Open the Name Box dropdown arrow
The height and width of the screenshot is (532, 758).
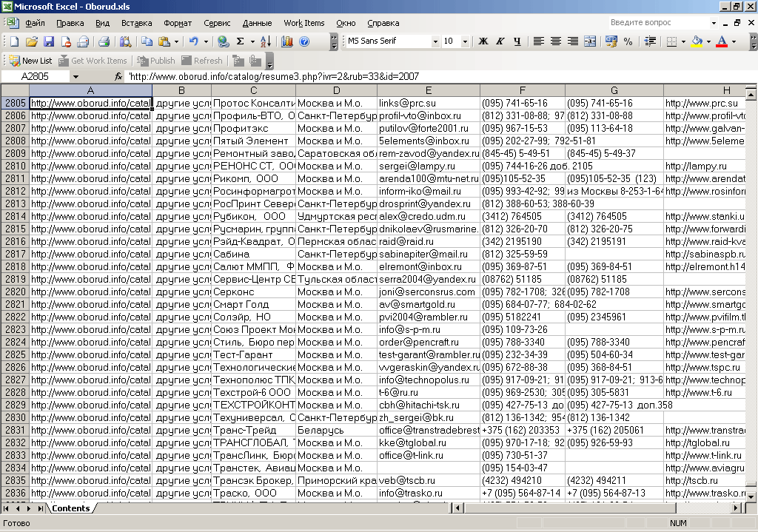tap(76, 76)
